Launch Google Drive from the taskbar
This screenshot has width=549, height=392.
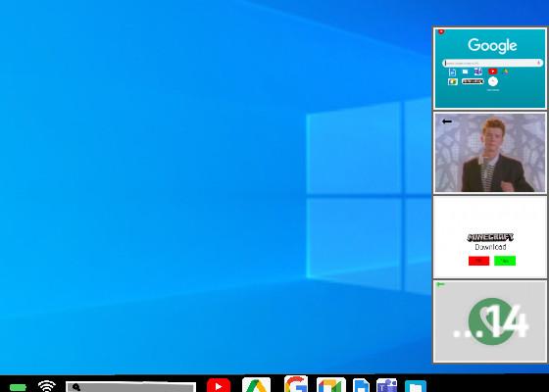click(256, 384)
